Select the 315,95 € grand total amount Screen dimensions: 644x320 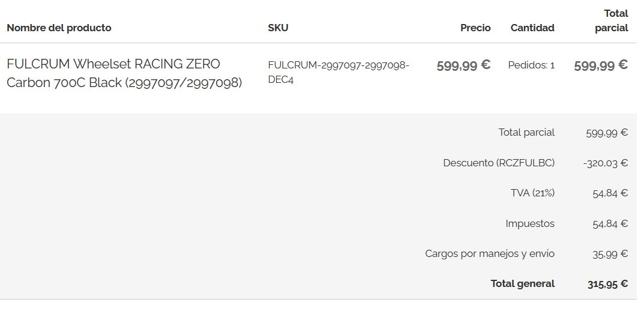[607, 283]
